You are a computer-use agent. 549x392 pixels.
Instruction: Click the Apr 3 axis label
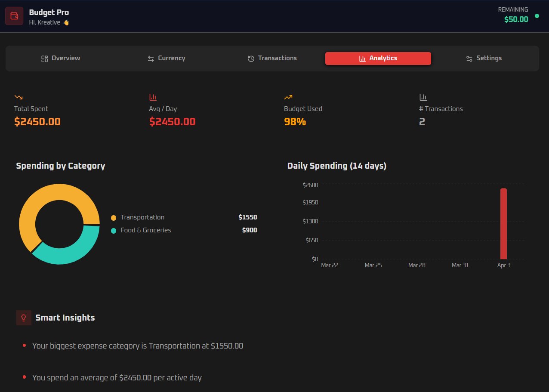pos(504,265)
